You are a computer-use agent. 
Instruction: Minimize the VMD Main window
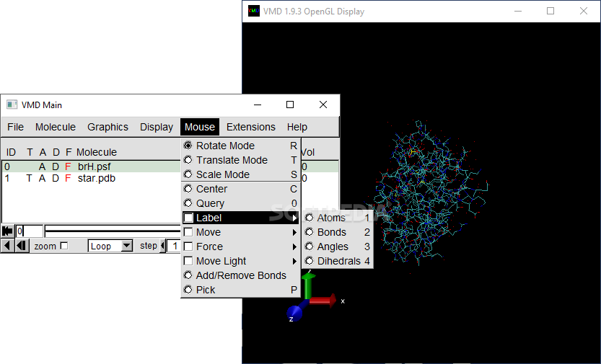pyautogui.click(x=258, y=105)
